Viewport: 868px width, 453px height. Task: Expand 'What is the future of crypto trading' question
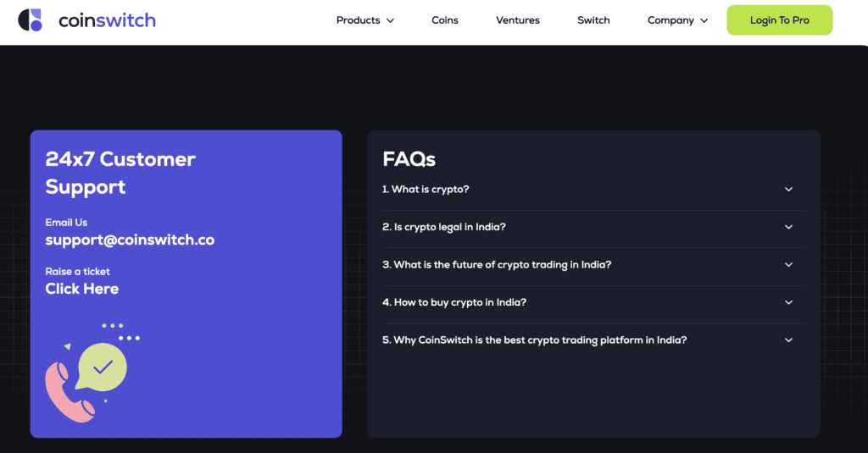[593, 264]
